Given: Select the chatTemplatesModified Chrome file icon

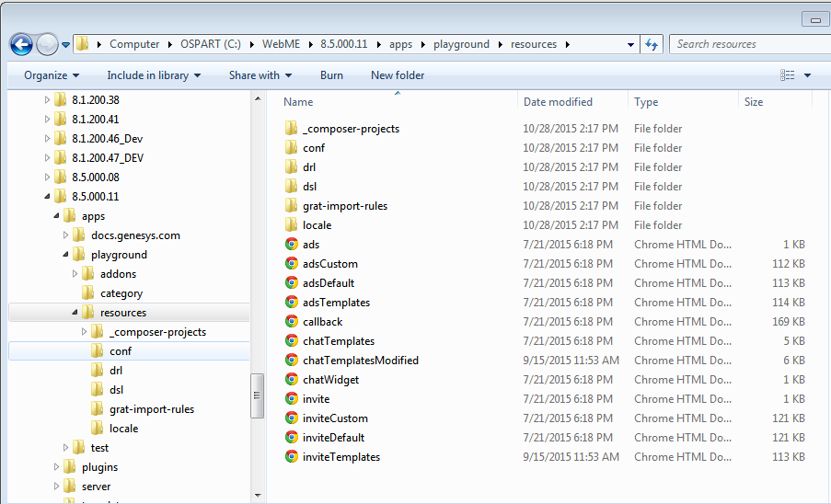Looking at the screenshot, I should [x=292, y=360].
